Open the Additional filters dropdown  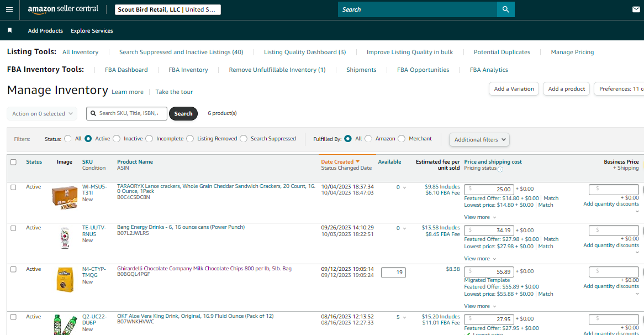[479, 139]
